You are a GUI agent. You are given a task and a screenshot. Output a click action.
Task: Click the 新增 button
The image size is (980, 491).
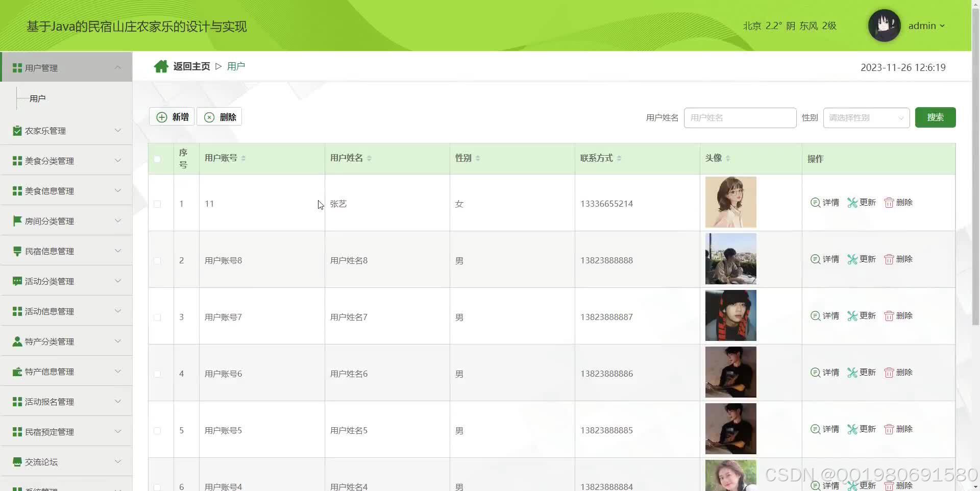[x=171, y=117]
